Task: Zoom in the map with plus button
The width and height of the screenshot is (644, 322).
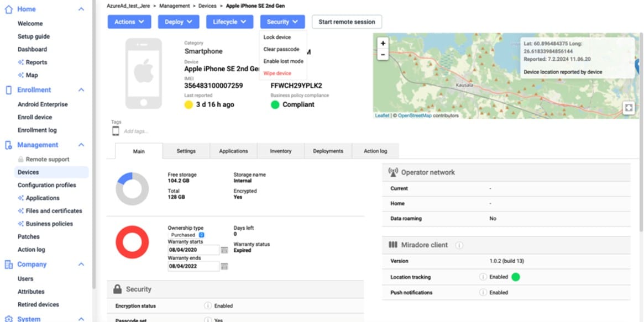Action: tap(383, 43)
